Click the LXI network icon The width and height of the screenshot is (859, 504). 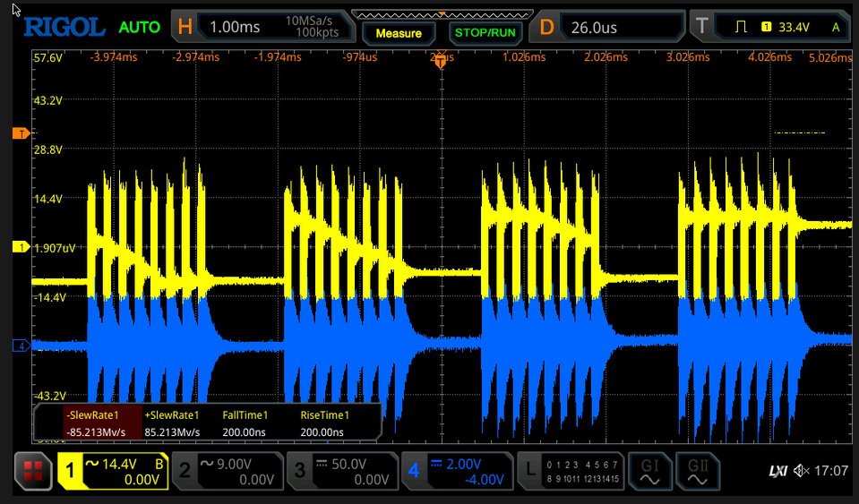click(777, 471)
